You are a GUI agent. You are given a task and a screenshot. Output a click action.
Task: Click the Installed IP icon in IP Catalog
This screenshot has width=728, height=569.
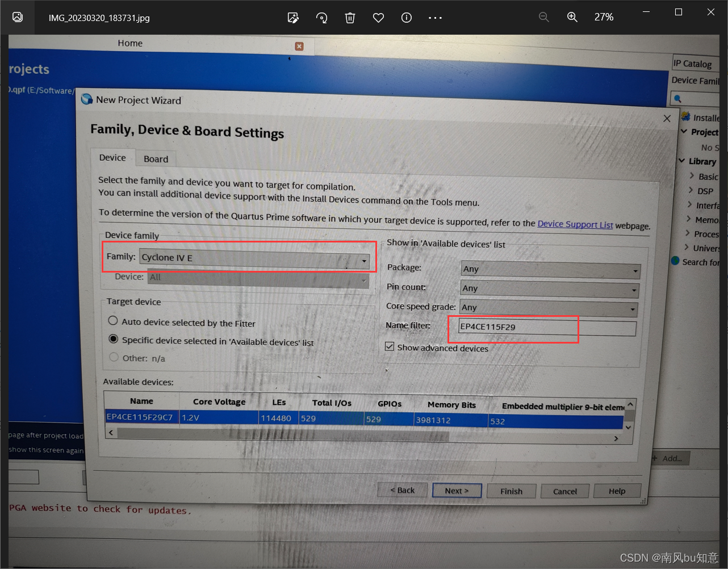point(685,116)
